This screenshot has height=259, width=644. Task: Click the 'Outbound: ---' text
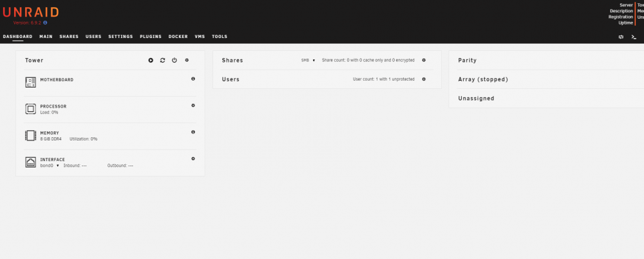pyautogui.click(x=120, y=166)
